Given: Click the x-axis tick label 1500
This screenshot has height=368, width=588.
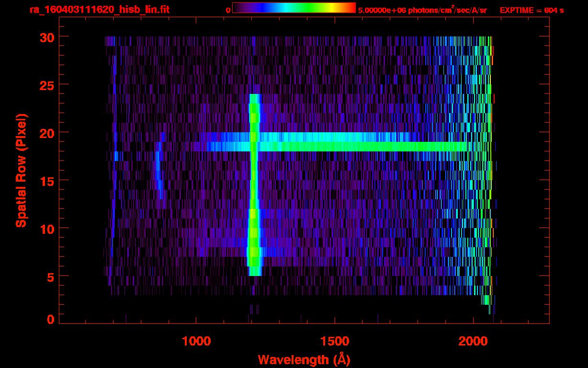Looking at the screenshot, I should click(335, 341).
